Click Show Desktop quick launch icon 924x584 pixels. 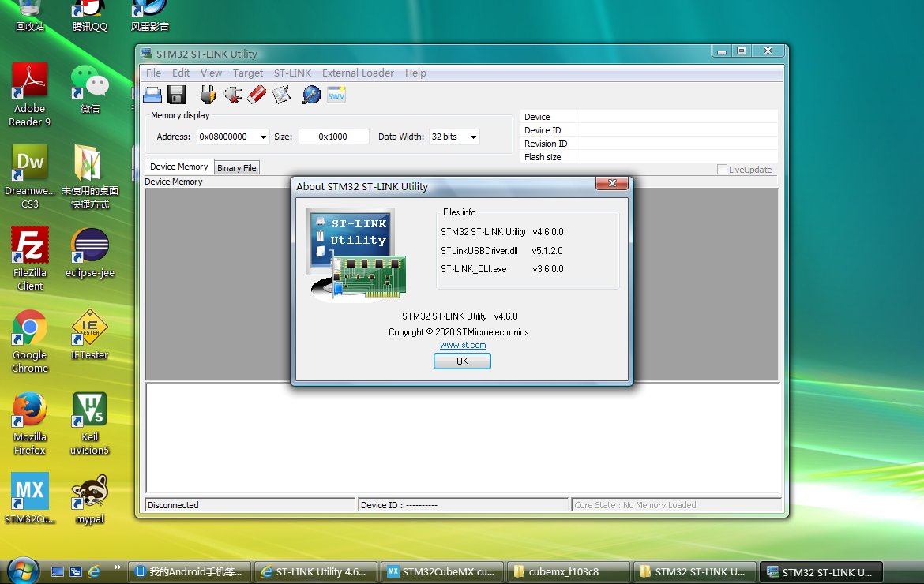(57, 571)
